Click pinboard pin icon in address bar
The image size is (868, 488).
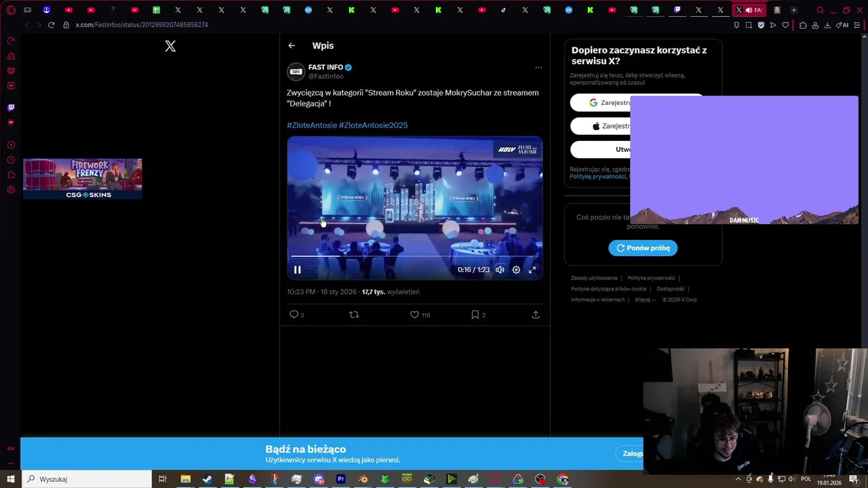[x=736, y=25]
